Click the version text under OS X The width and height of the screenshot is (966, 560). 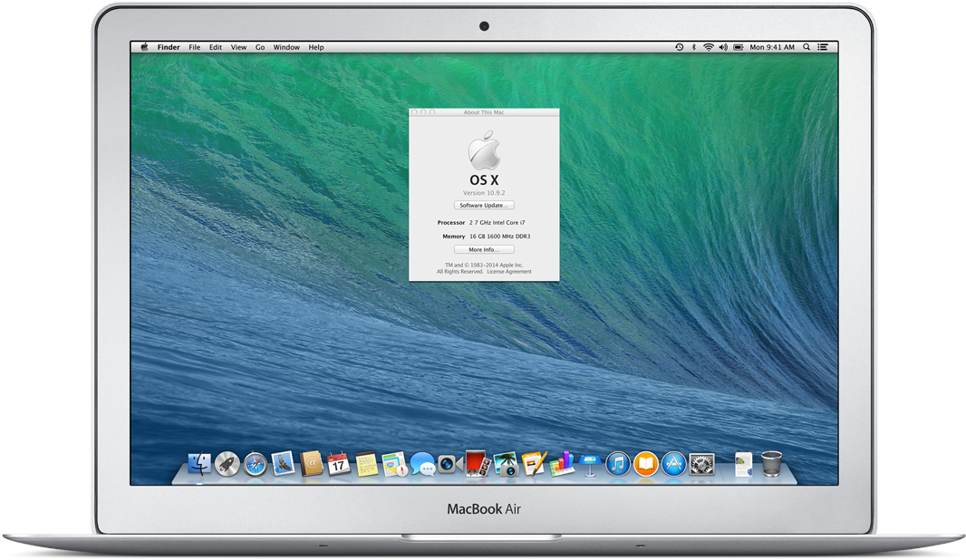point(484,193)
